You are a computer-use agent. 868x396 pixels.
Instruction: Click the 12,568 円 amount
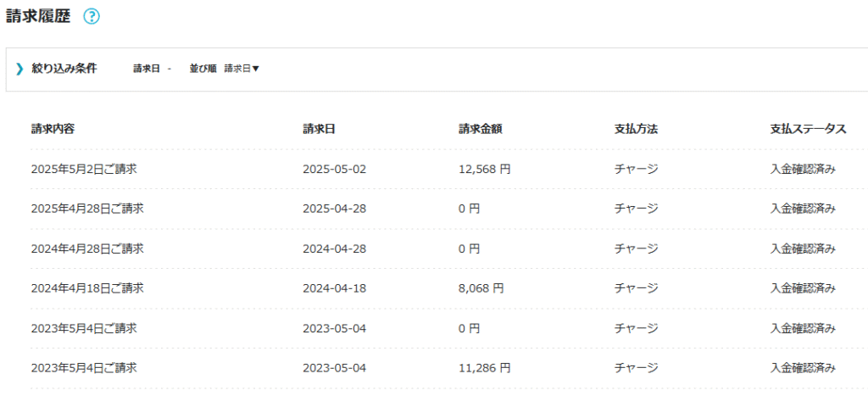click(484, 169)
